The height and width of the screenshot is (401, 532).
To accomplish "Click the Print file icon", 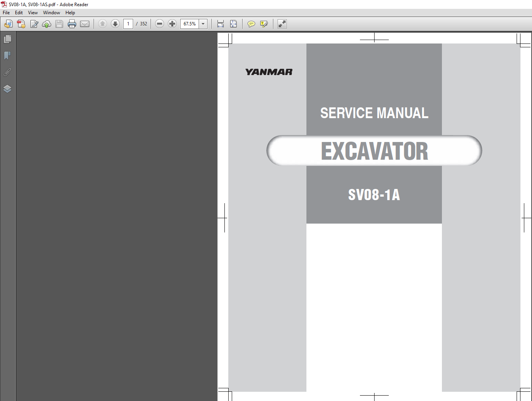I will click(72, 24).
